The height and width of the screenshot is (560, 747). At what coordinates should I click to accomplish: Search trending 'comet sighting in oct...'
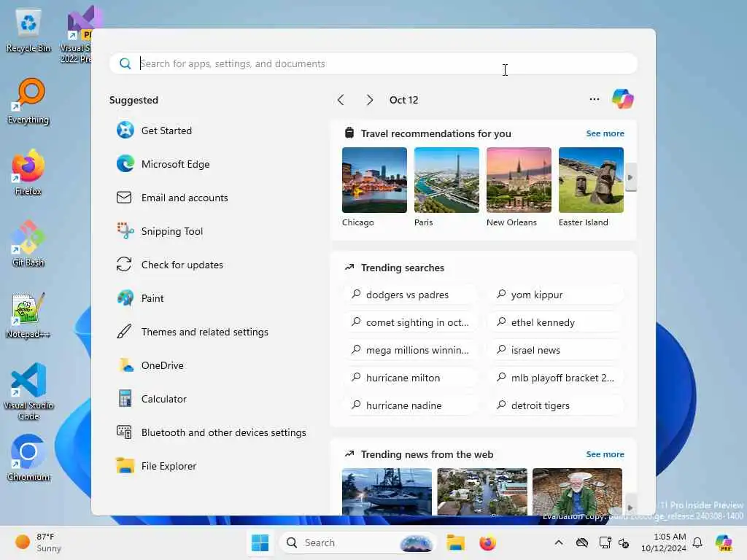pos(411,322)
